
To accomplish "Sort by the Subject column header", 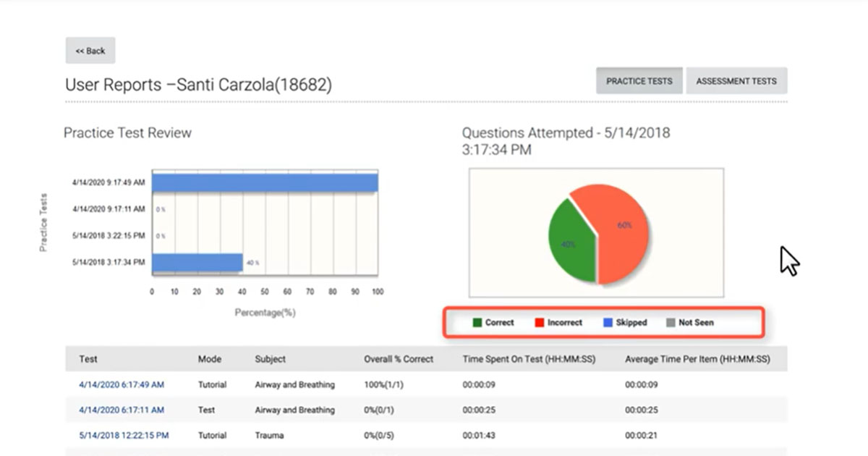I will coord(270,359).
